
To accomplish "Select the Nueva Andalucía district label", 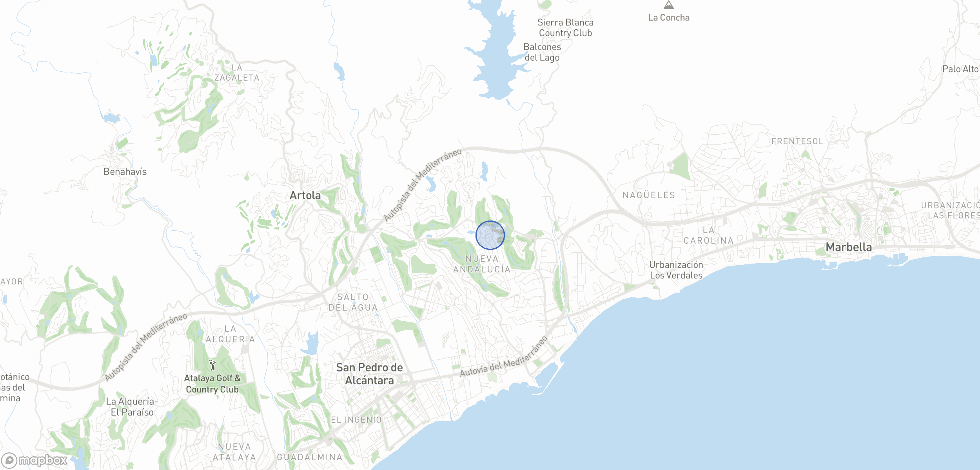I will pos(482,264).
